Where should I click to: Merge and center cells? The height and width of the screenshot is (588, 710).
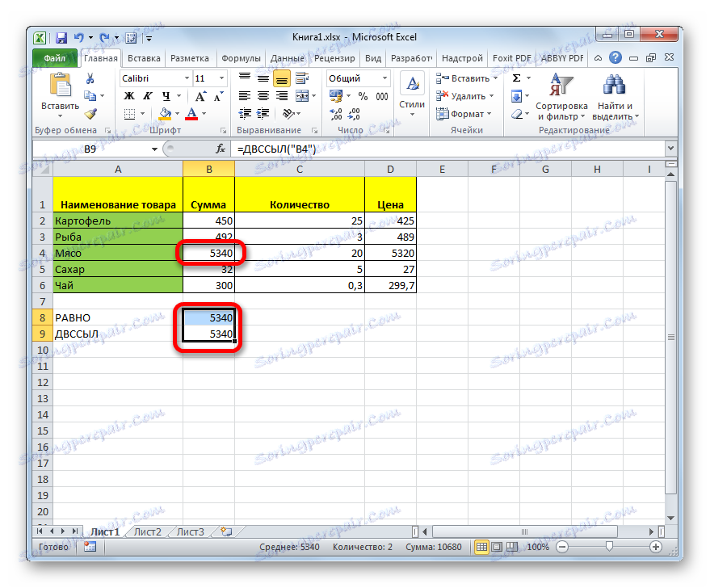pos(302,96)
